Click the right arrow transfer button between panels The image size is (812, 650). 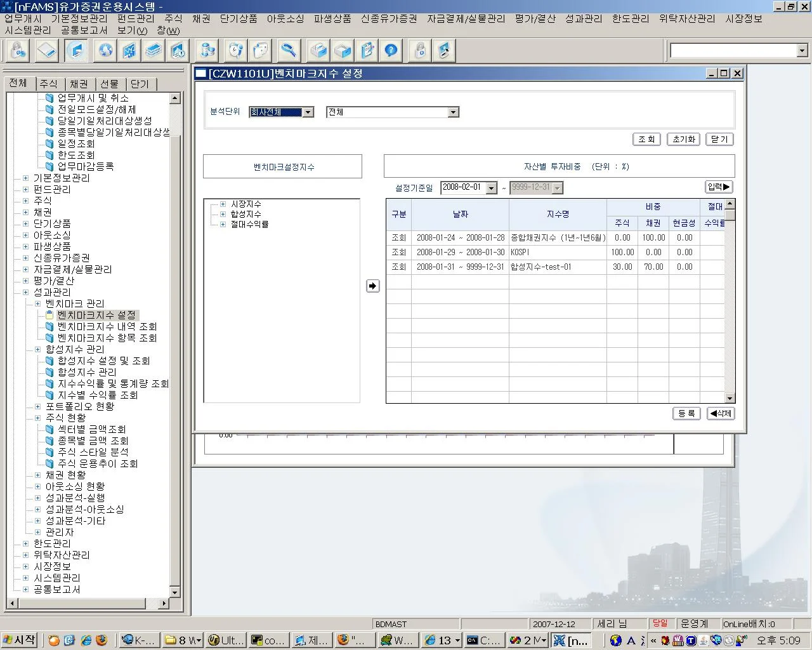[372, 286]
